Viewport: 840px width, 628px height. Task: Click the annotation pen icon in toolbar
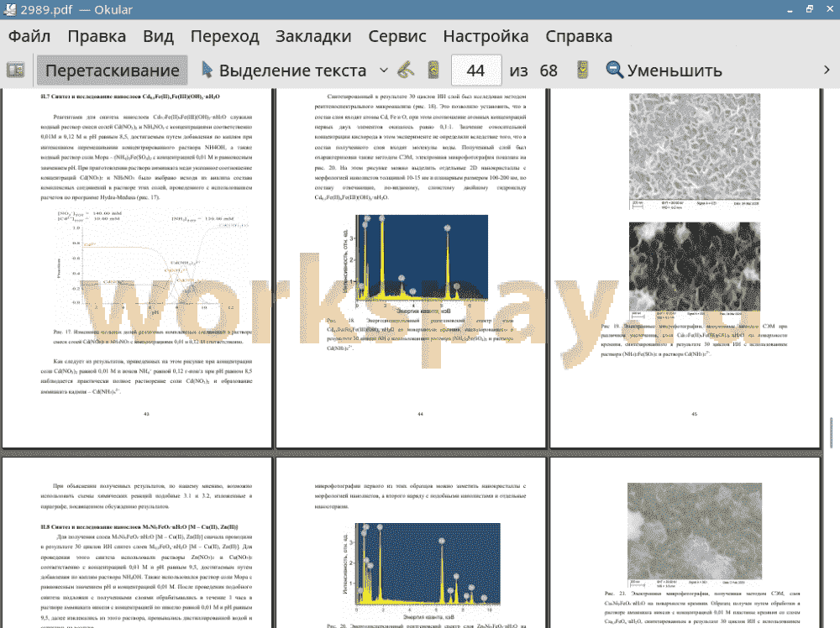[x=406, y=71]
